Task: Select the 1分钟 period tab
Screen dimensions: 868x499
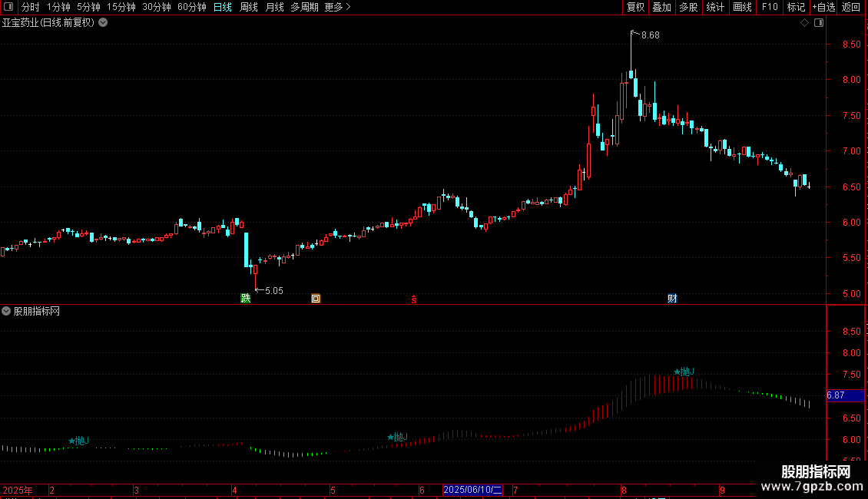Action: (58, 7)
